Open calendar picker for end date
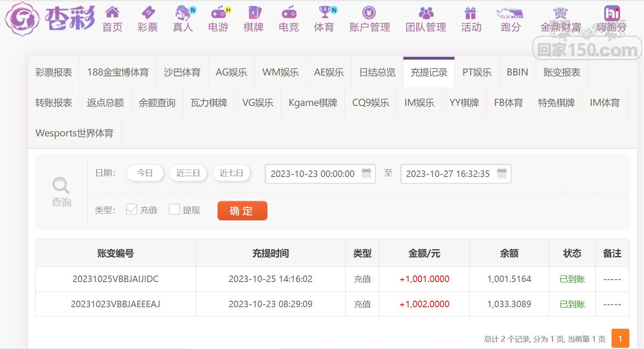 click(502, 173)
